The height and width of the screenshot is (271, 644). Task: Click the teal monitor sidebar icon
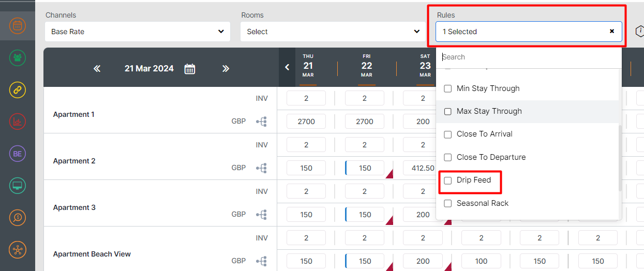18,186
